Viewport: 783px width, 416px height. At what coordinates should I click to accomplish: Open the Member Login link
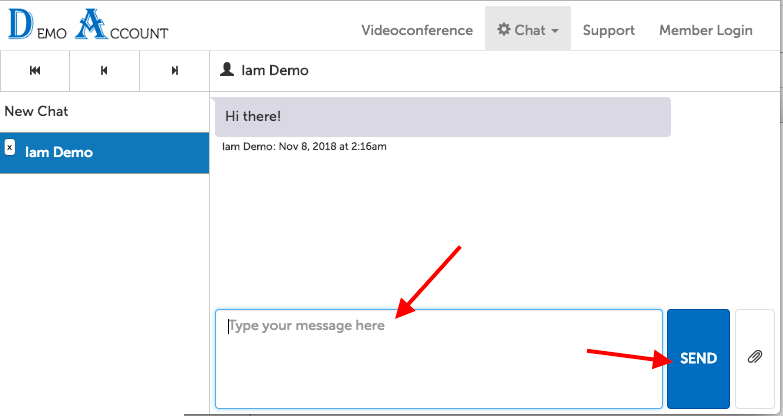coord(705,30)
